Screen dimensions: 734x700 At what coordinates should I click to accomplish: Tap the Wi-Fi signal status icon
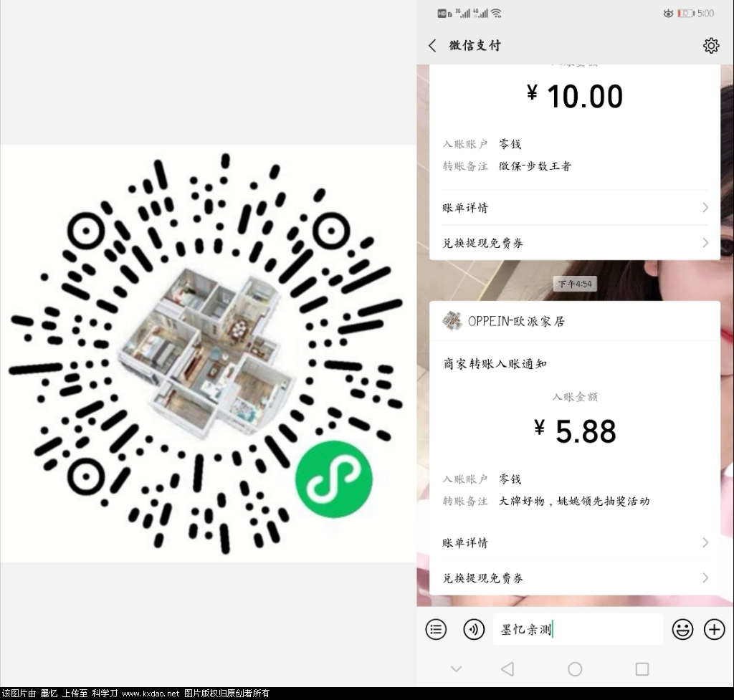(496, 14)
